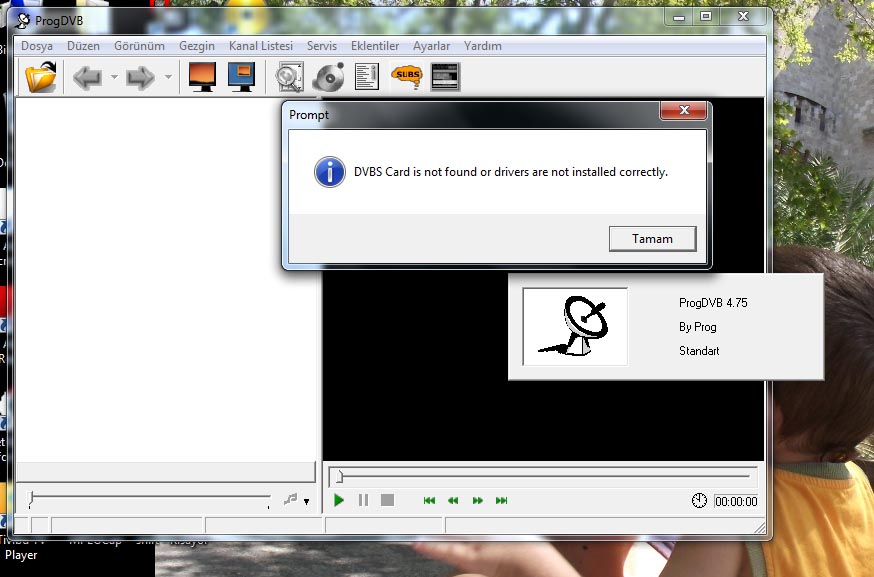Skip to next with the skip-forward button

(x=502, y=500)
